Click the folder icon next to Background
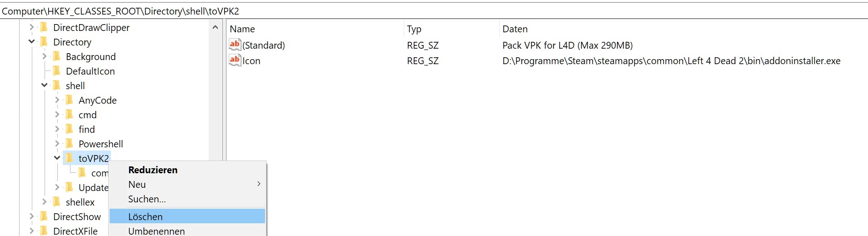Viewport: 868px width, 236px height. tap(57, 56)
